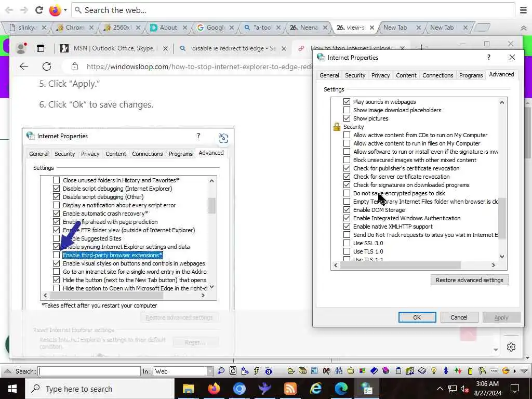
Task: Click the up arrow of the right dialog's settings list
Action: coord(502,102)
